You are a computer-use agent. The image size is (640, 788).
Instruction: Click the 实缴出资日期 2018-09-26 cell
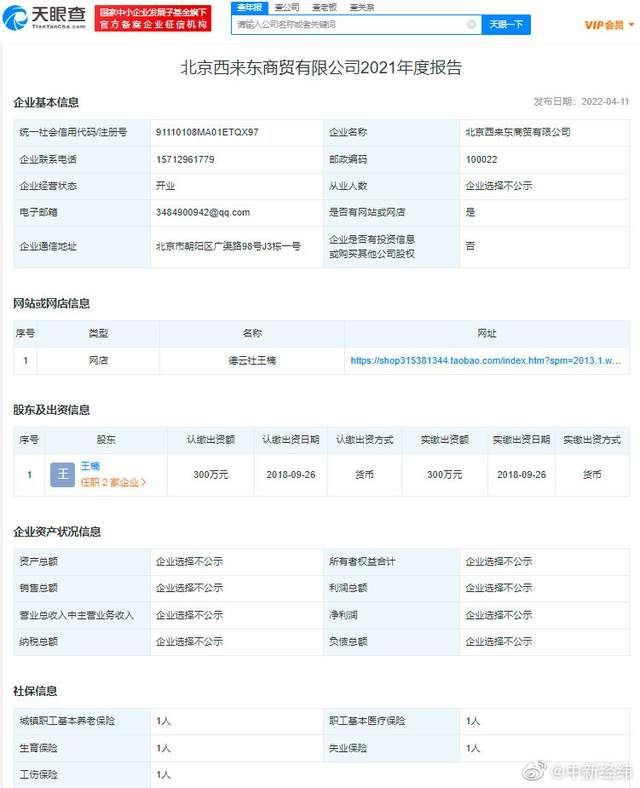(x=521, y=474)
